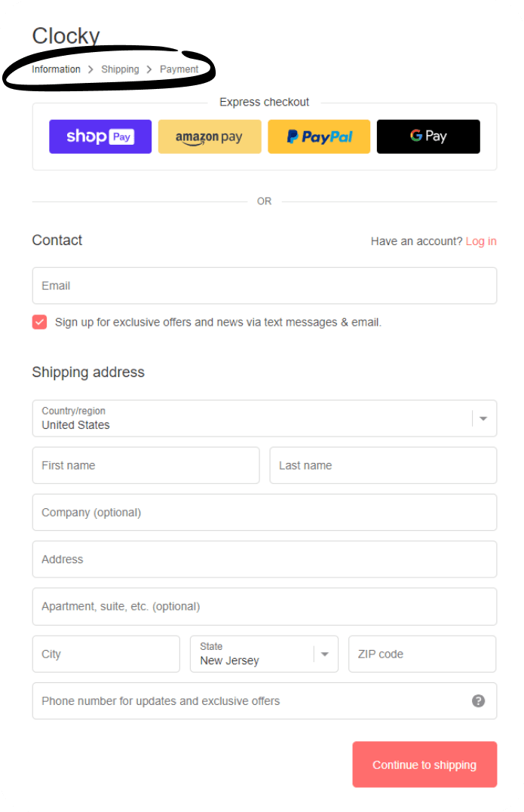
Task: Open the Country/region dropdown
Action: [x=265, y=418]
